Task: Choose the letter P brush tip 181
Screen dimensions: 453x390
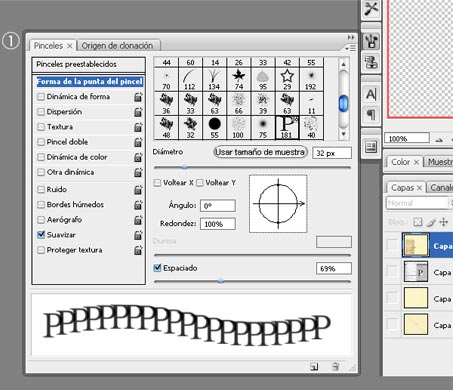Action: pos(287,127)
